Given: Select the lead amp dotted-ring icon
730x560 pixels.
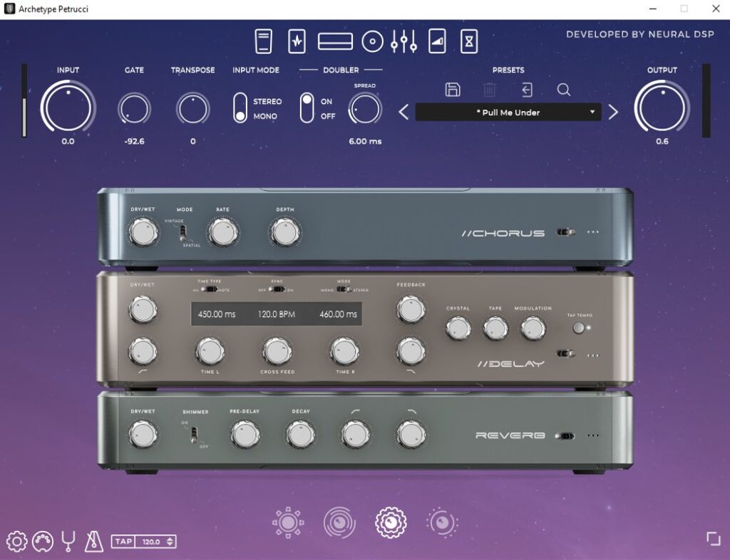Looking at the screenshot, I should pos(442,523).
